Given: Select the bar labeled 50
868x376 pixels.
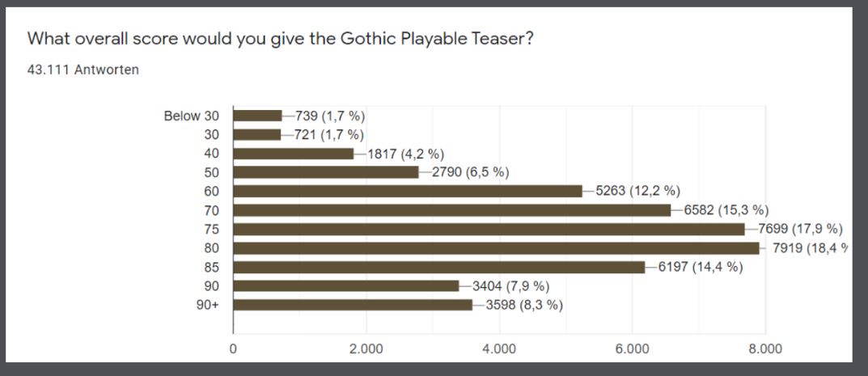Looking at the screenshot, I should (x=326, y=172).
